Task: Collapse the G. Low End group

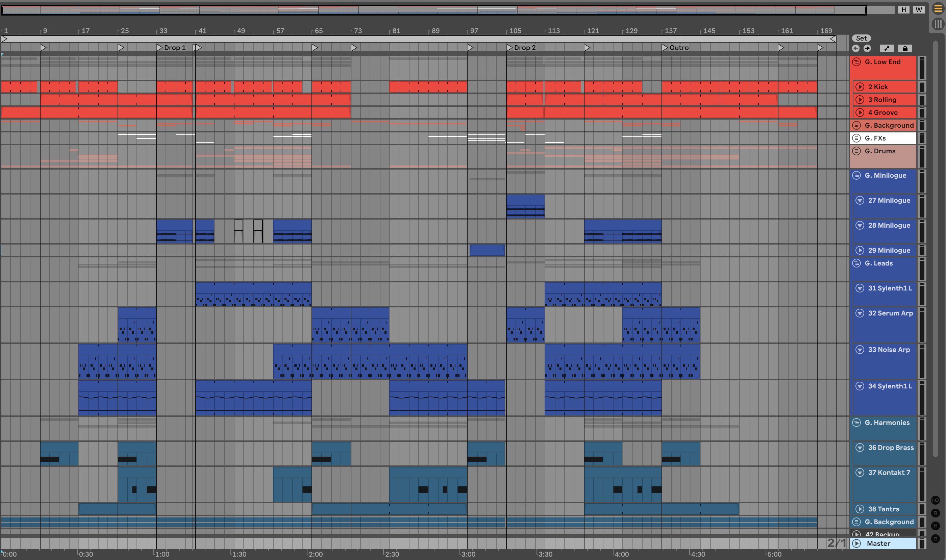Action: click(856, 62)
